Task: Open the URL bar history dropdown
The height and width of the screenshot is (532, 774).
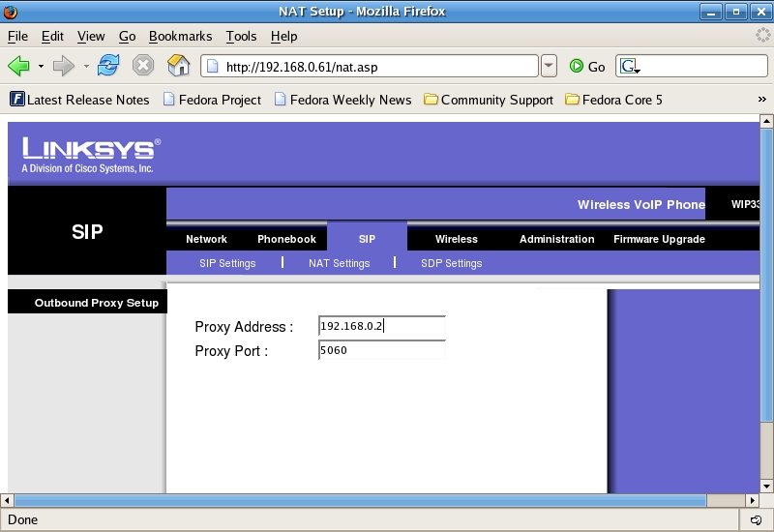Action: point(549,66)
